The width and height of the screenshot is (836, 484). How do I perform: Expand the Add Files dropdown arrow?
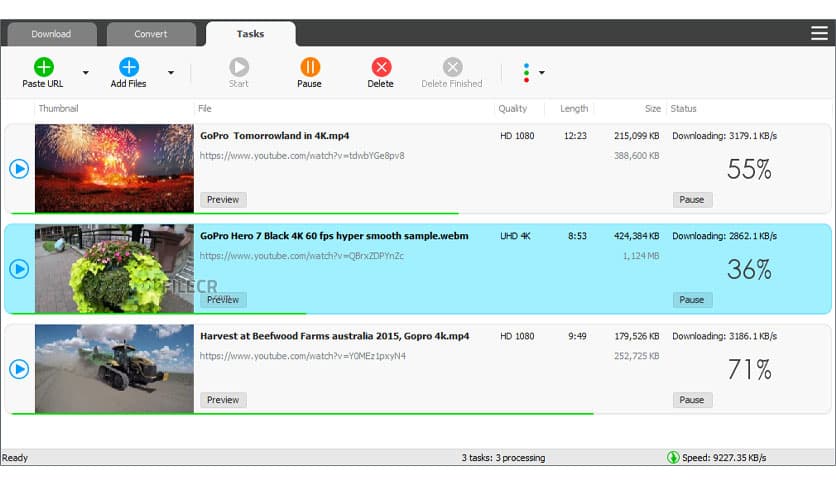[171, 72]
